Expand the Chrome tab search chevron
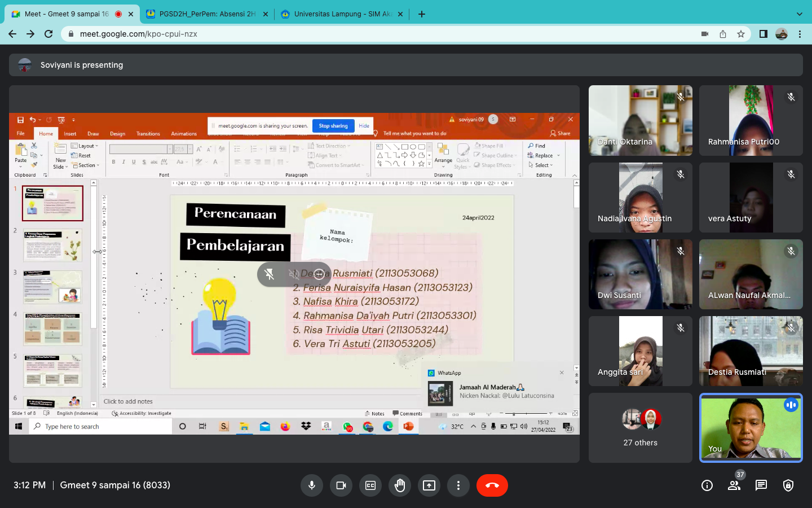The height and width of the screenshot is (508, 812). pos(799,14)
